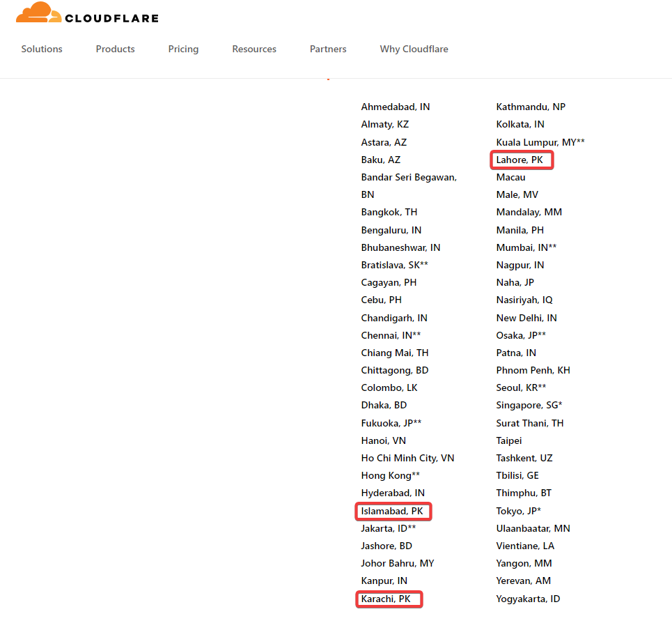
Task: Click Osaka, JP** location
Action: tap(521, 335)
